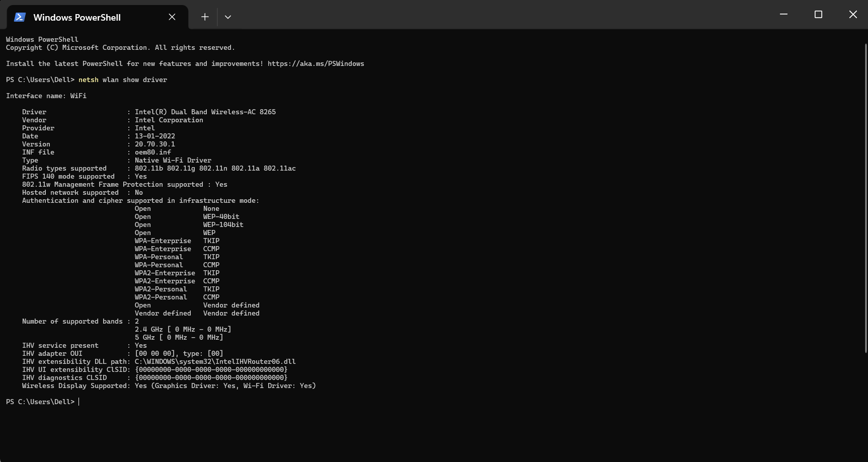
Task: Click the date value '13-01-2022'
Action: coord(155,136)
